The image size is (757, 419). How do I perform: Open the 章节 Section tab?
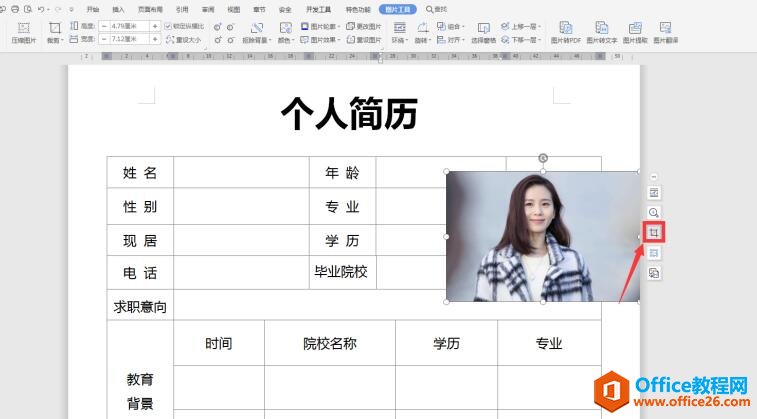(x=259, y=9)
